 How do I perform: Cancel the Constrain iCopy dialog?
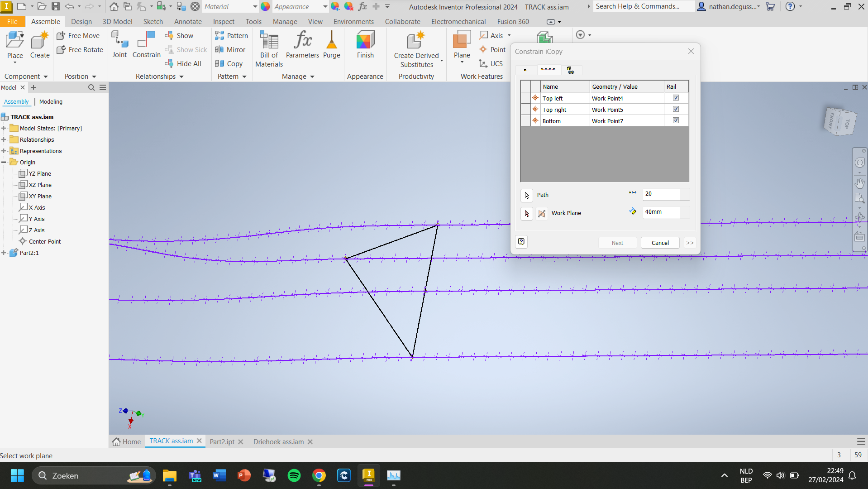(659, 243)
